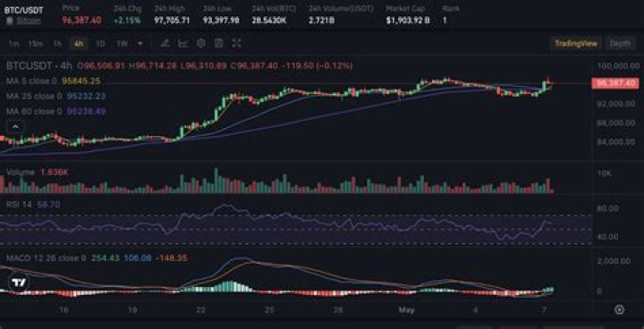Screen dimensions: 644x329
Task: Click the 88,000.00 price axis label
Action: [615, 122]
